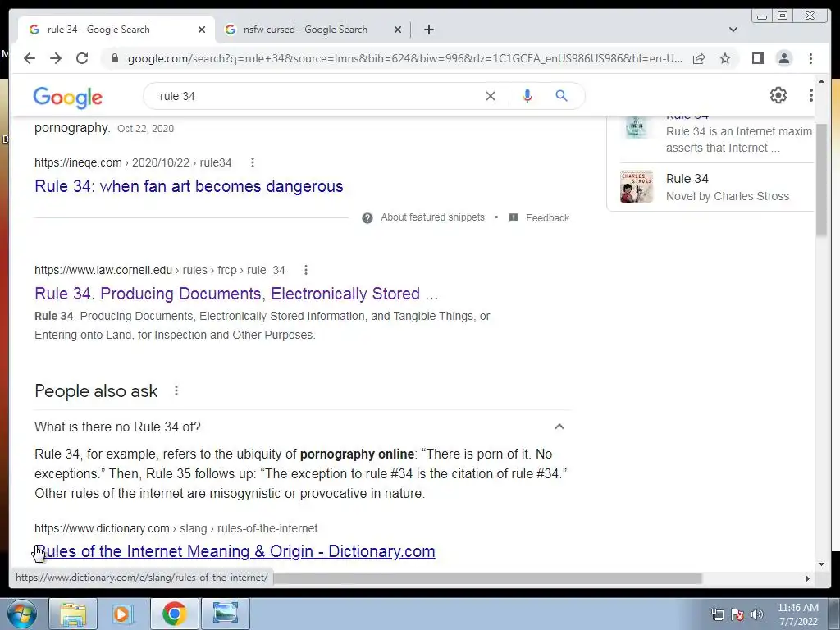Open Google quick settings gear
The width and height of the screenshot is (840, 630).
778,95
